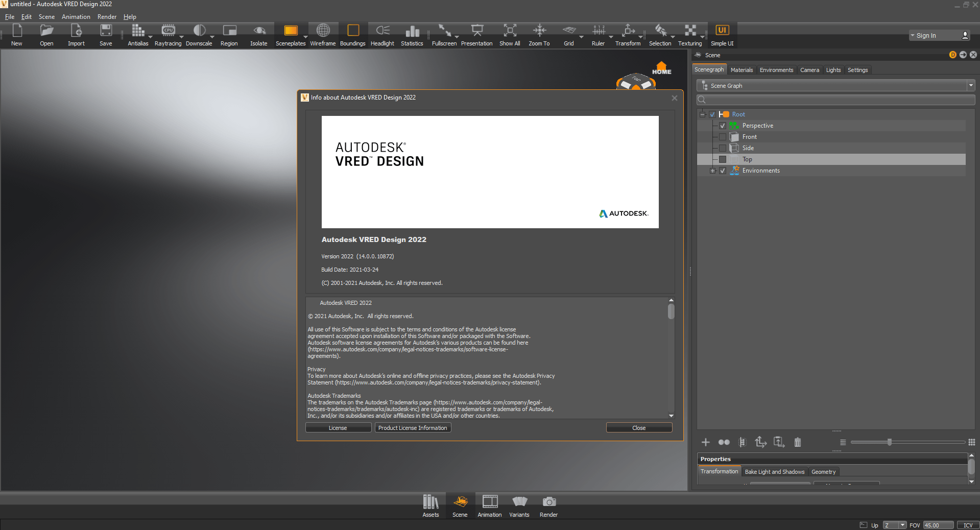Screen dimensions: 980x530
Task: Open the Up axis Z dropdown
Action: click(x=895, y=525)
